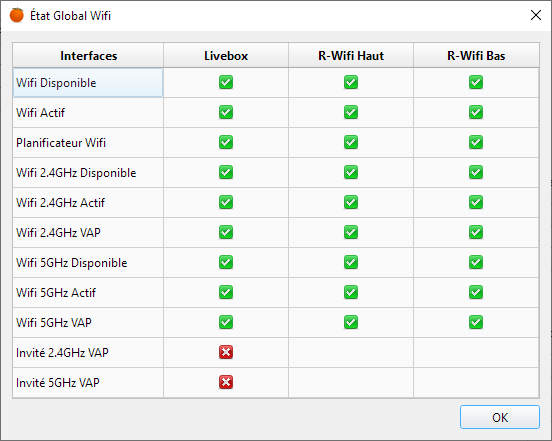The height and width of the screenshot is (441, 552).
Task: Click the Livebox Wifi Disponible green check icon
Action: coord(226,82)
